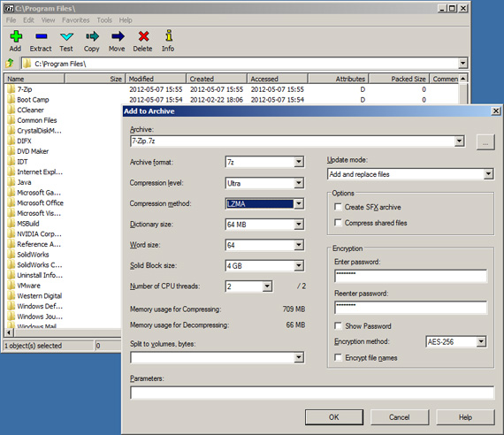Open the Word size dropdown
Image resolution: width=504 pixels, height=435 pixels.
(x=299, y=245)
